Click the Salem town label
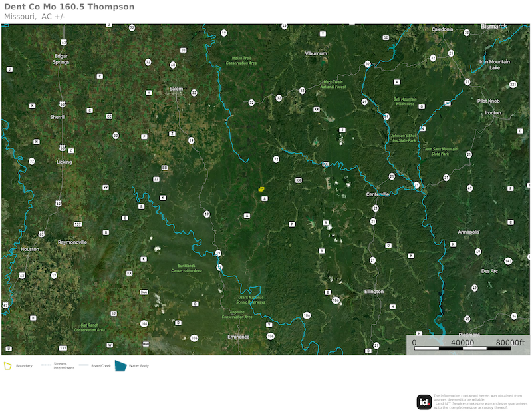Screen dimensions: 532x412 coord(176,89)
